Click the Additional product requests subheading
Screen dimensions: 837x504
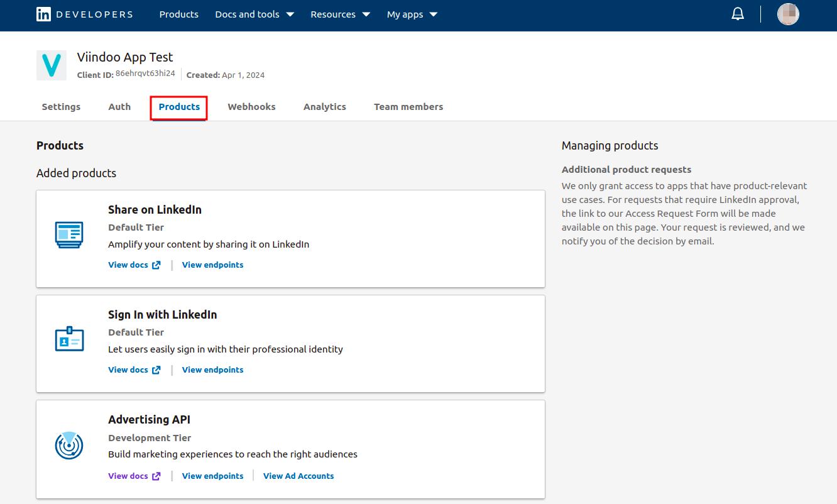(x=626, y=170)
